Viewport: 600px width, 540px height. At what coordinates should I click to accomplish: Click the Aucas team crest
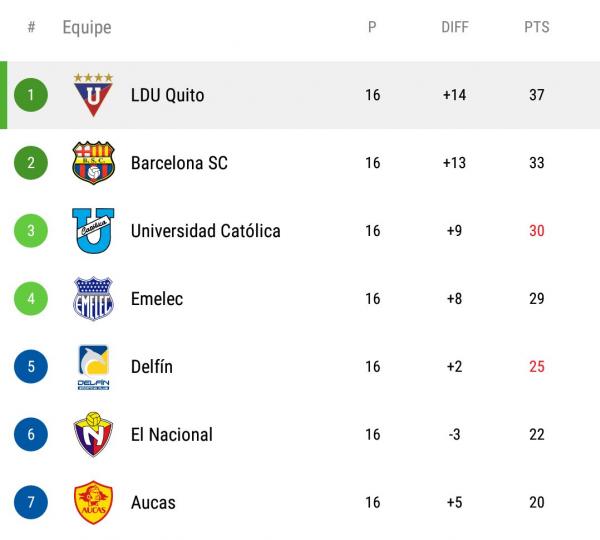(93, 503)
